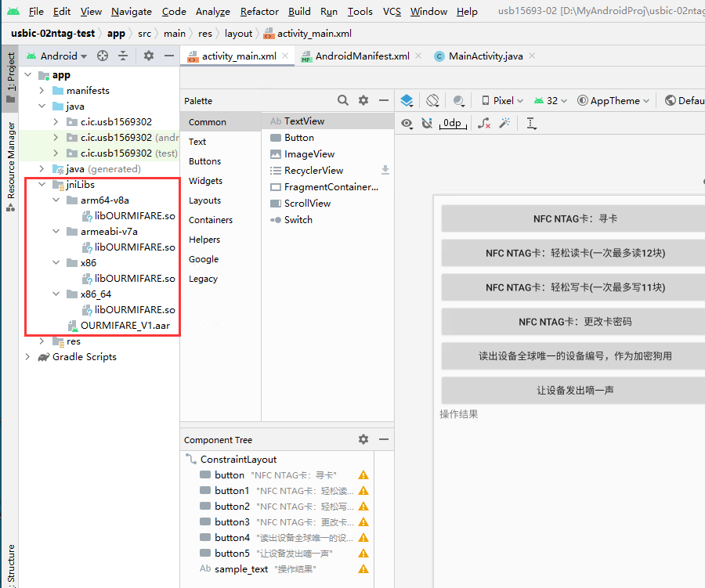705x588 pixels.
Task: Open the Resource Manager side tab
Action: tap(11, 166)
